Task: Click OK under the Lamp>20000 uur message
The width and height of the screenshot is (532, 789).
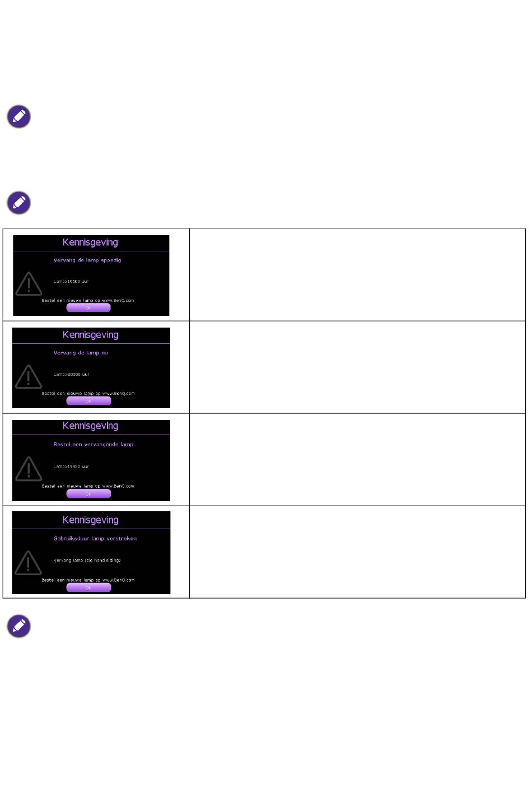Action: (x=88, y=401)
